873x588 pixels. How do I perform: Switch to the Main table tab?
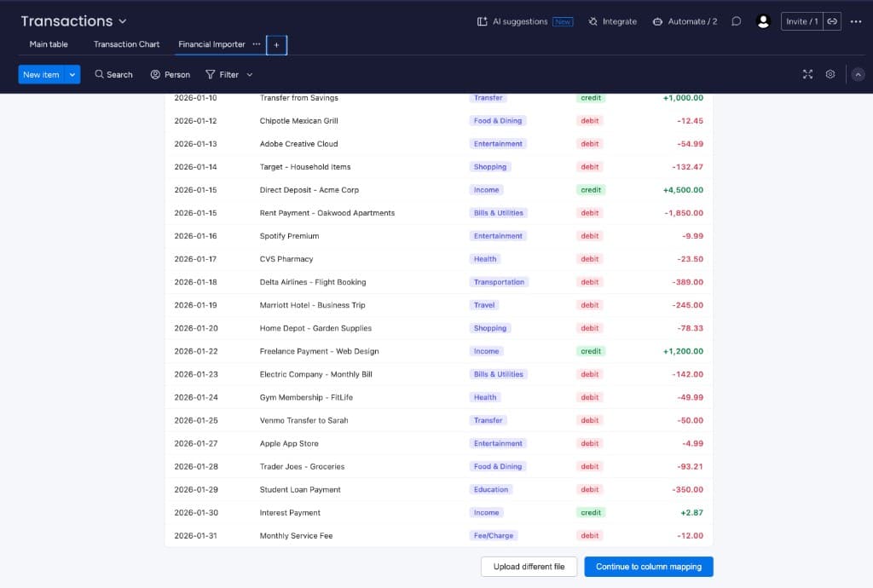(x=49, y=43)
